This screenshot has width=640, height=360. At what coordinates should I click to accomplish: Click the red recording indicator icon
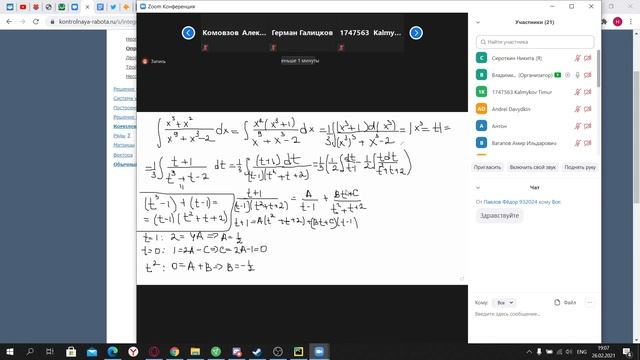click(x=144, y=61)
